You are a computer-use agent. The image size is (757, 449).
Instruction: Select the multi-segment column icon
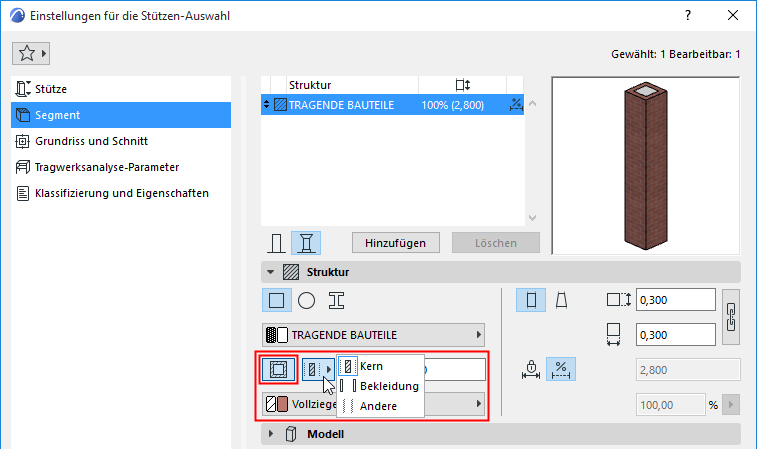pos(306,243)
